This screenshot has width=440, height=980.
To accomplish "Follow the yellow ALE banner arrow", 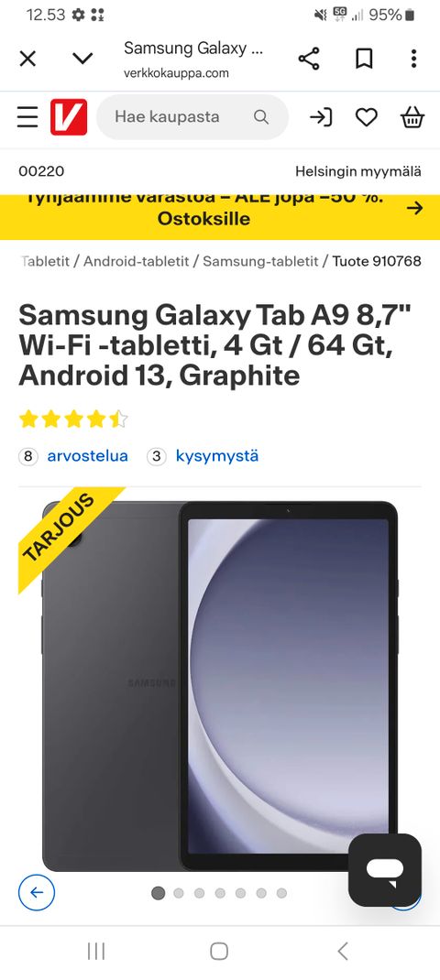I will tap(414, 208).
